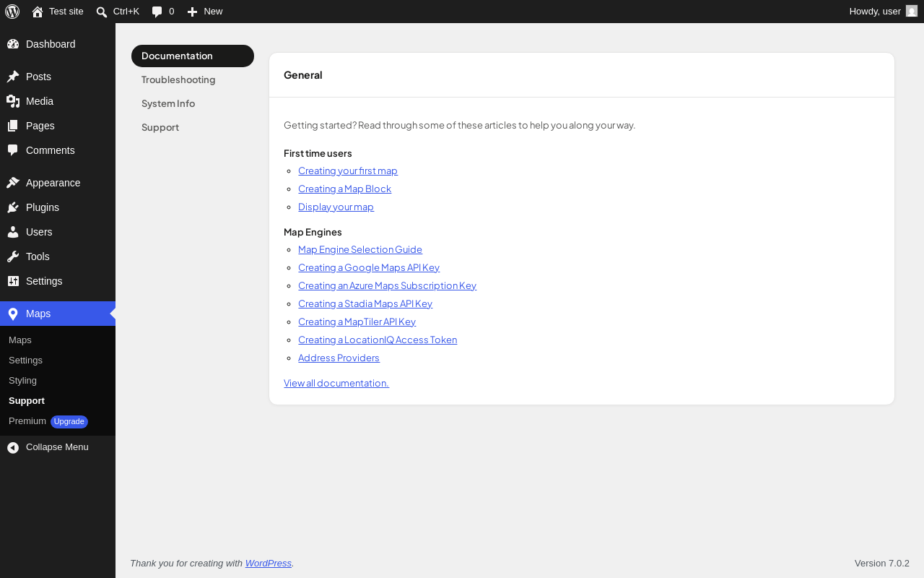
Task: Click the Dashboard gauge icon
Action: pos(13,44)
